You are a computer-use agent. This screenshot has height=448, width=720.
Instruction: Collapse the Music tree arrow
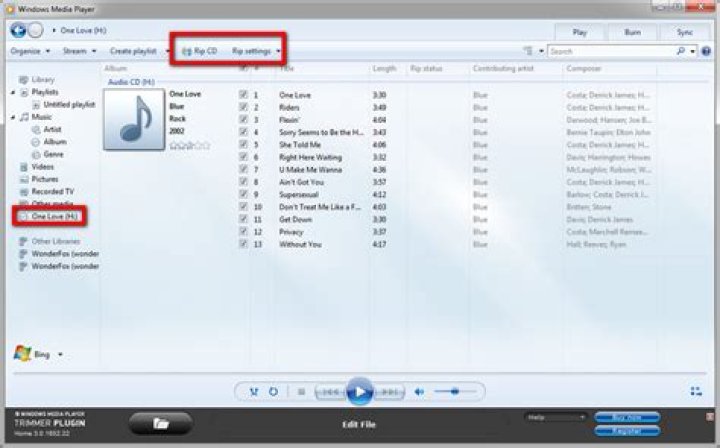coord(13,117)
